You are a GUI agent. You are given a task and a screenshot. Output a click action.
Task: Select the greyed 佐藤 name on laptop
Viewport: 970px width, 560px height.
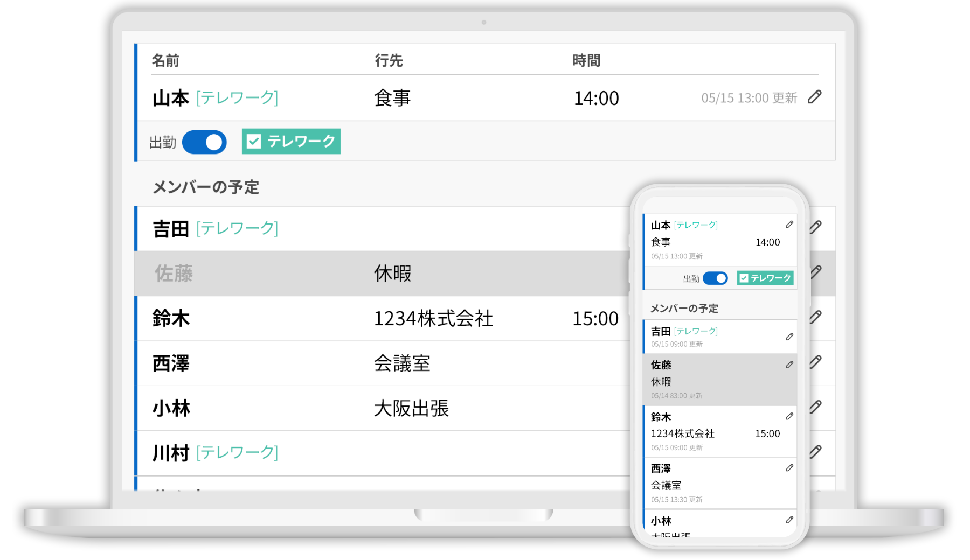pyautogui.click(x=174, y=274)
